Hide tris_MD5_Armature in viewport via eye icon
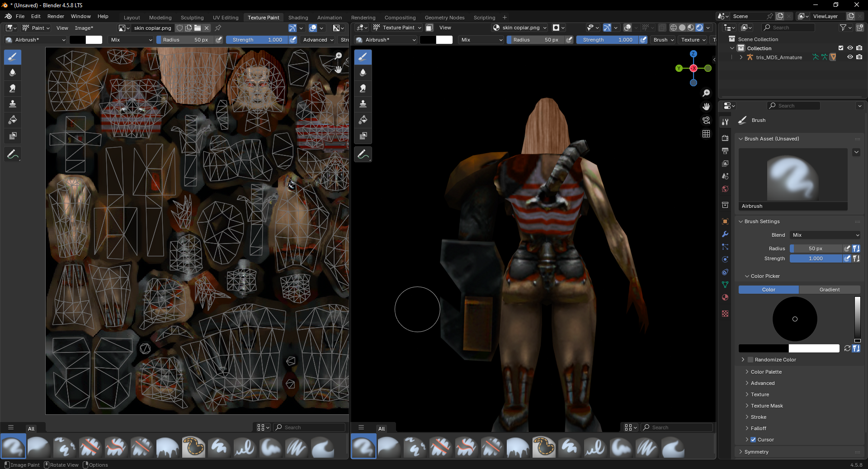Viewport: 868px width, 469px height. [850, 57]
